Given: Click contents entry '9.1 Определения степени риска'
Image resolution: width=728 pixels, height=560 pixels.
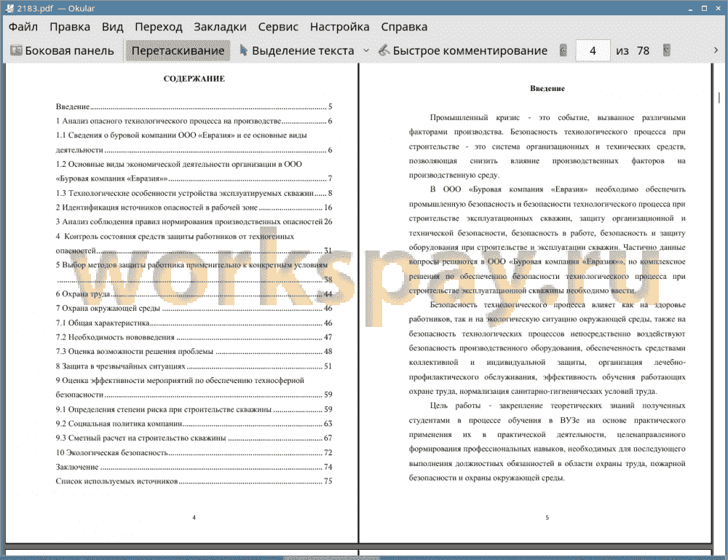Looking at the screenshot, I should coord(194,409).
